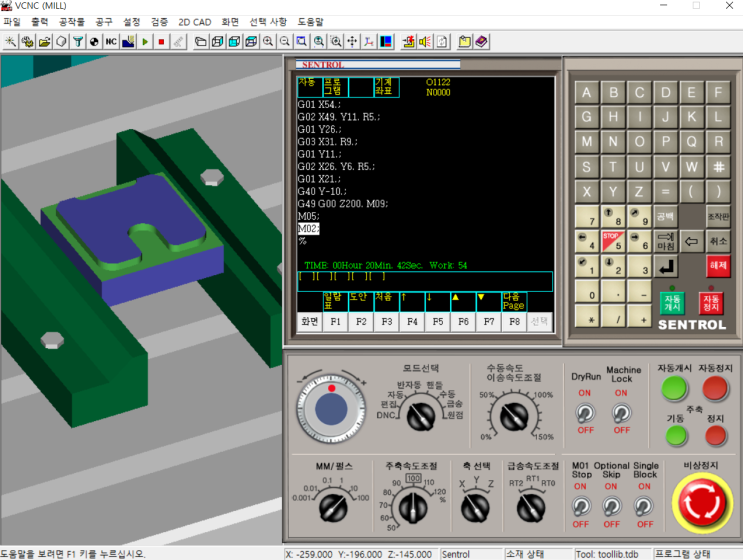
Task: Click the NC code toolbar icon
Action: click(x=111, y=42)
